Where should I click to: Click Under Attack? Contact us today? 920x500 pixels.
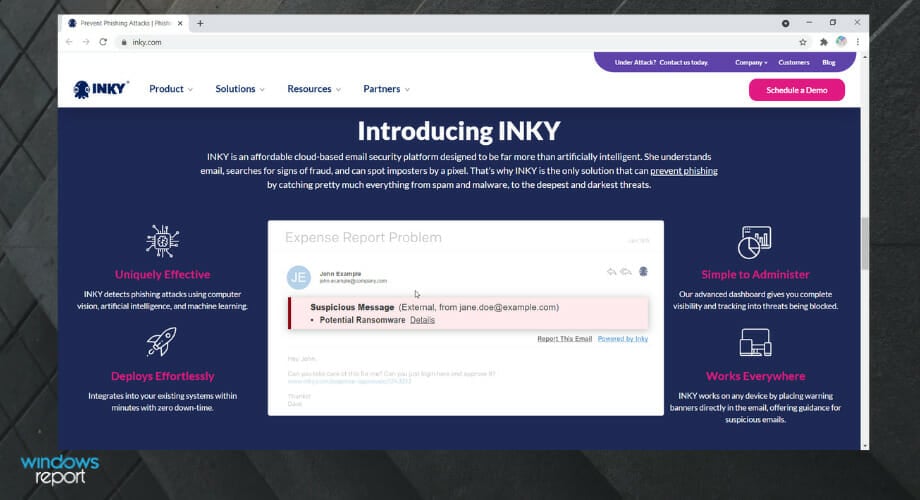pos(661,62)
